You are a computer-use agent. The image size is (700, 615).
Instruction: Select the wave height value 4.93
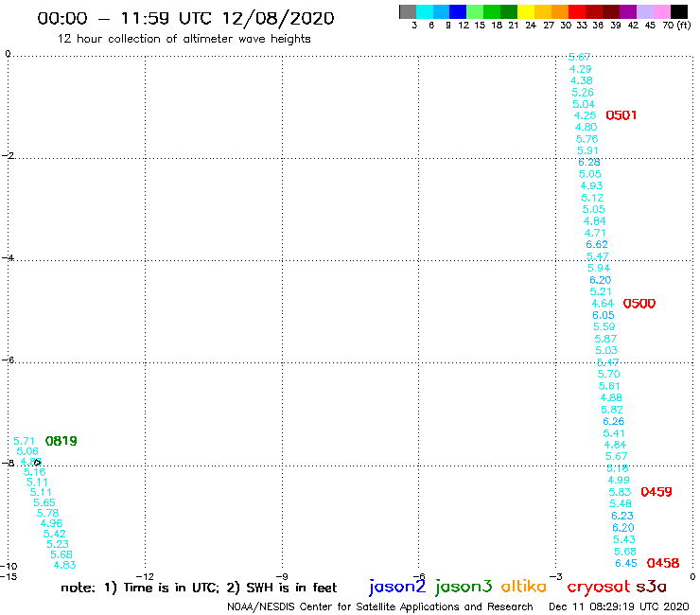(591, 185)
